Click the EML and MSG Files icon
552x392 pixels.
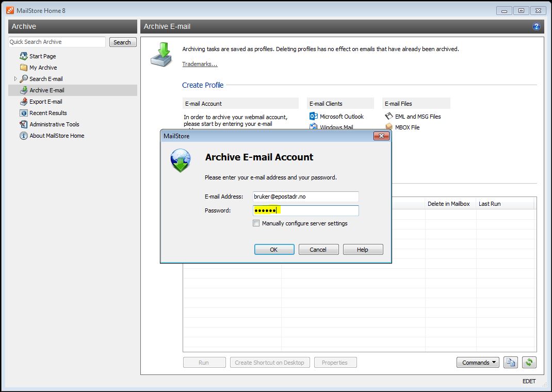pyautogui.click(x=388, y=116)
